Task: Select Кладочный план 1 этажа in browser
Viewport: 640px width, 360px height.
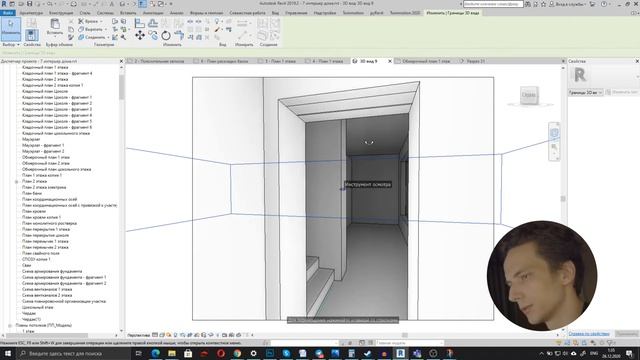Action: (45, 67)
